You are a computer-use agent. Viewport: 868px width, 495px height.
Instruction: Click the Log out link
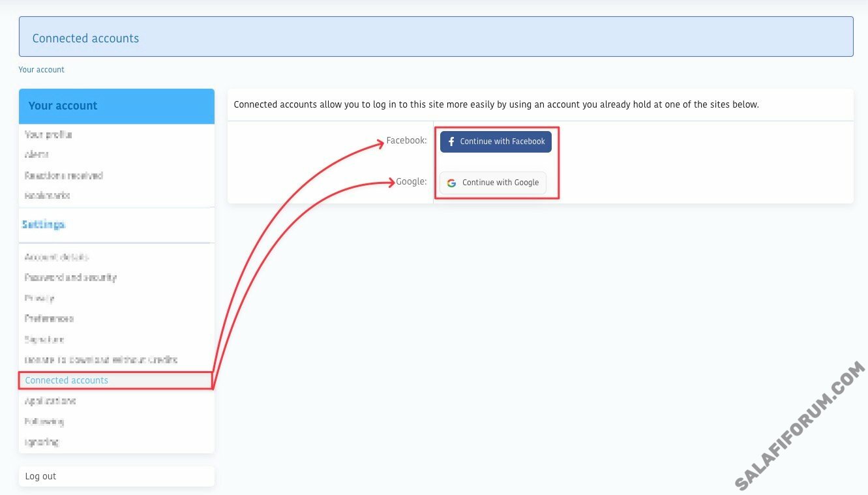coord(40,477)
